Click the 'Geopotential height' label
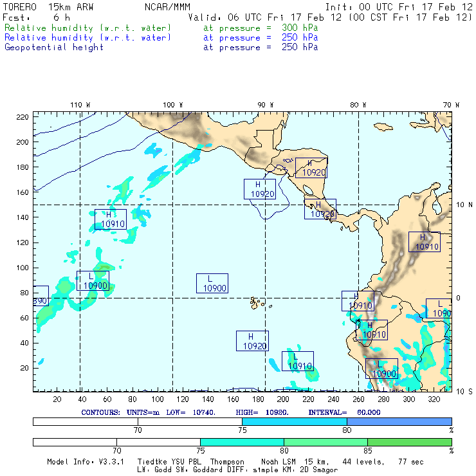 point(54,48)
